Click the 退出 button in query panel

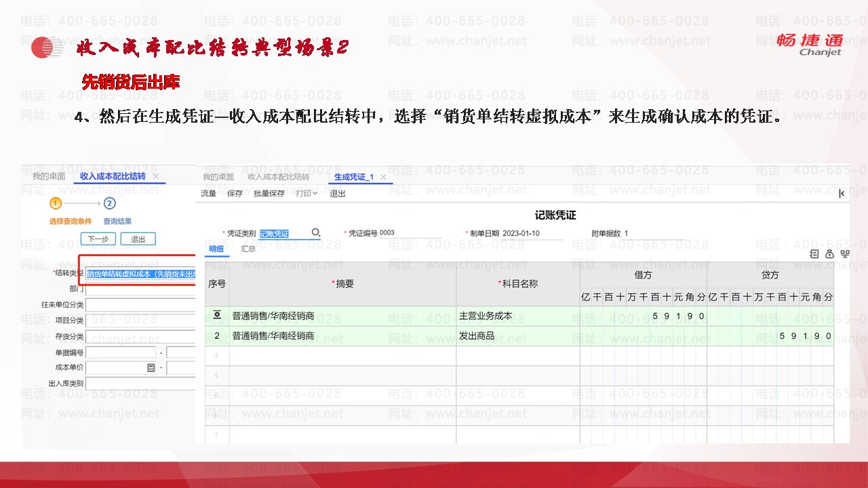(x=138, y=239)
